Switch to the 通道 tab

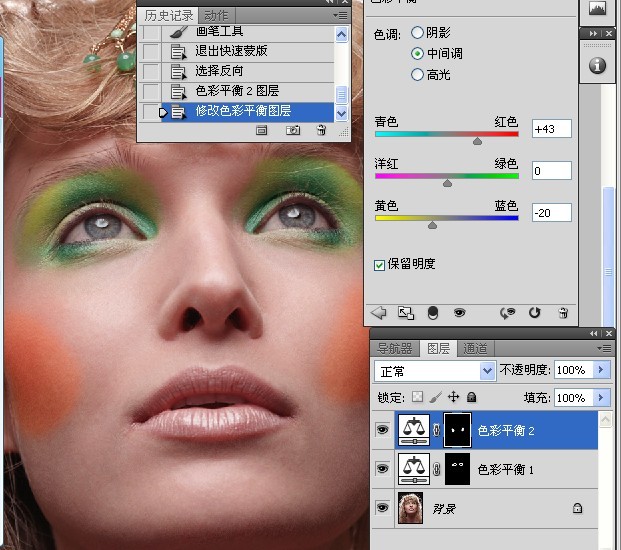(x=475, y=348)
